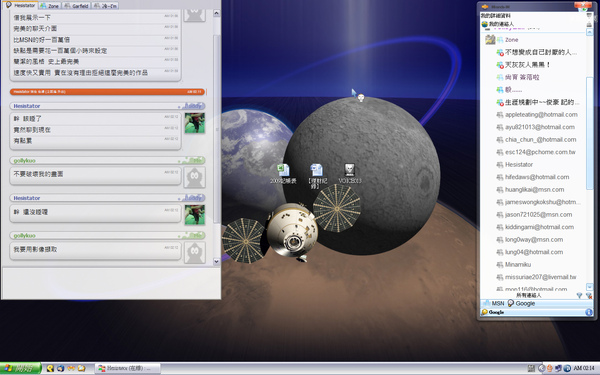Switch to the Zone chat tab
The width and height of the screenshot is (600, 375).
pyautogui.click(x=50, y=6)
